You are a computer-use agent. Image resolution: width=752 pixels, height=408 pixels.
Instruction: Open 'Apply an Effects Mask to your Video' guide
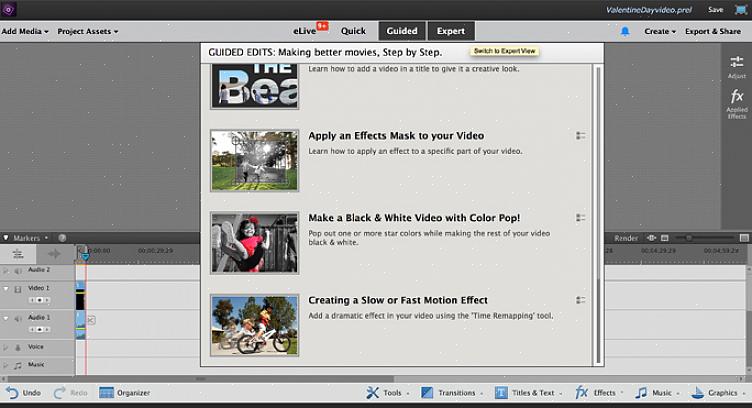tap(396, 136)
